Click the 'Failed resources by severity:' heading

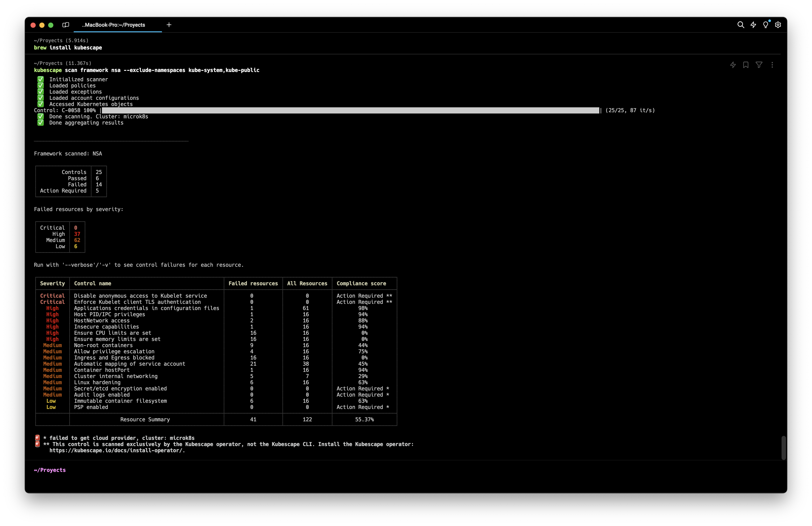tap(79, 210)
